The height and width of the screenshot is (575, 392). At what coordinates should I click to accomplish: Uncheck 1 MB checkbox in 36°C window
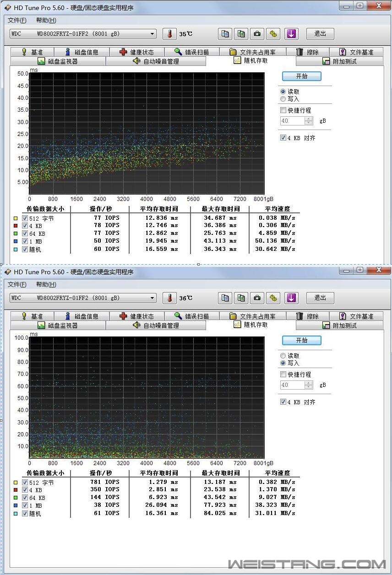point(25,505)
